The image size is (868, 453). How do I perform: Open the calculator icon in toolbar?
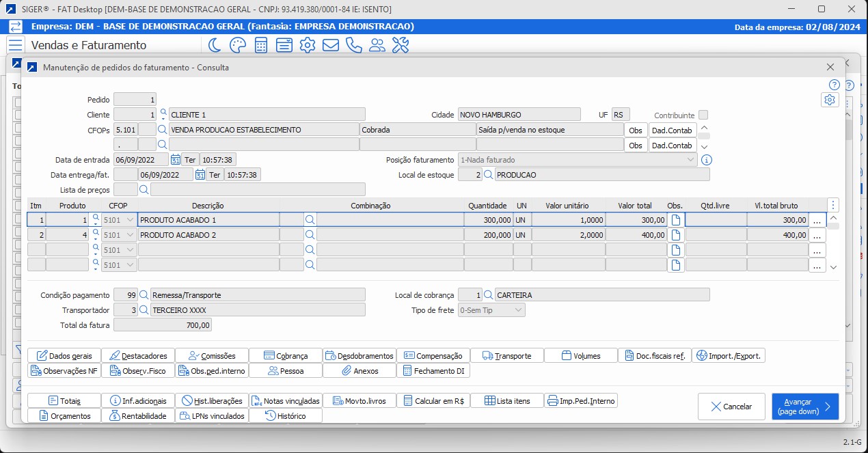(x=261, y=45)
